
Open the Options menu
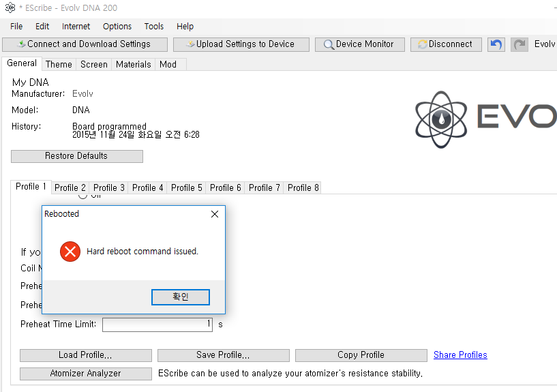pyautogui.click(x=117, y=27)
